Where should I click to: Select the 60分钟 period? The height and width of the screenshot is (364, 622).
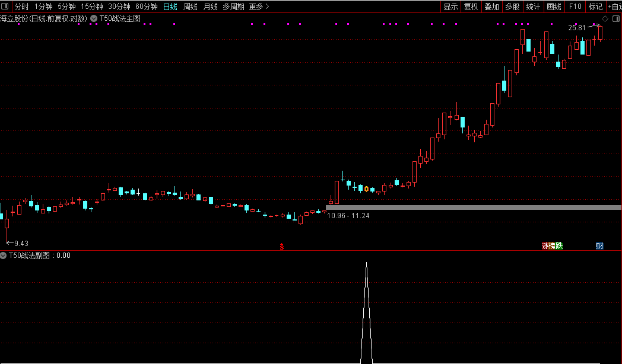[147, 7]
